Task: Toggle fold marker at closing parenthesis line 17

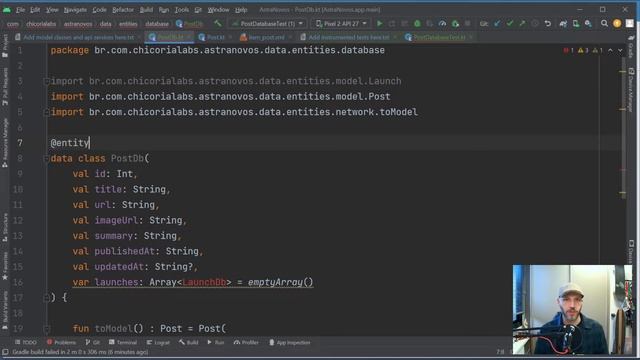Action: point(46,298)
